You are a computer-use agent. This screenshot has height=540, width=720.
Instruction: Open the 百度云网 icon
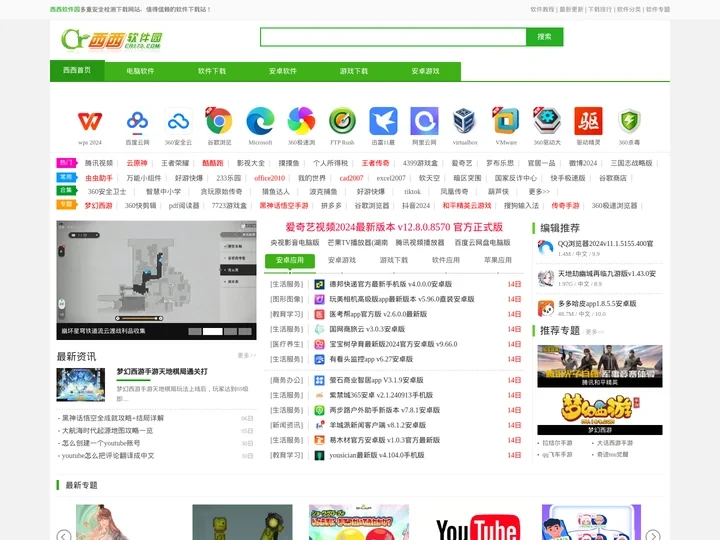(137, 121)
